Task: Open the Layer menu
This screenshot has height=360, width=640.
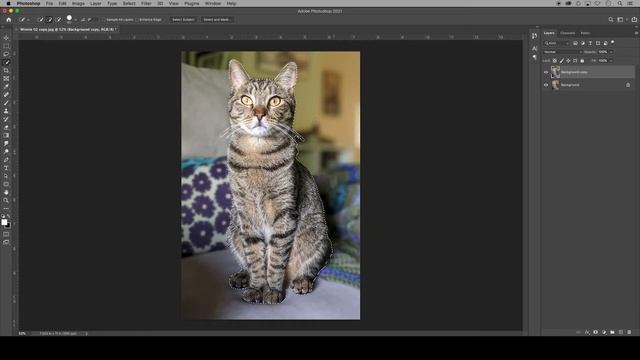Action: (x=96, y=3)
